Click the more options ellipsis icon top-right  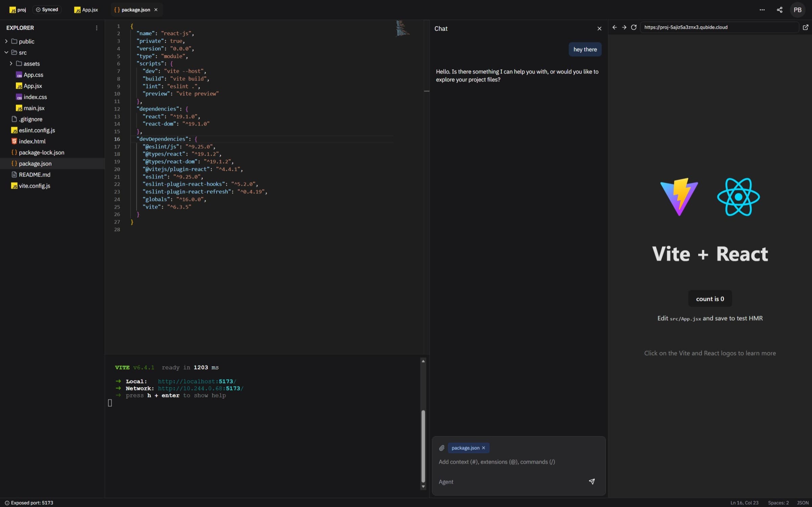[x=762, y=10]
